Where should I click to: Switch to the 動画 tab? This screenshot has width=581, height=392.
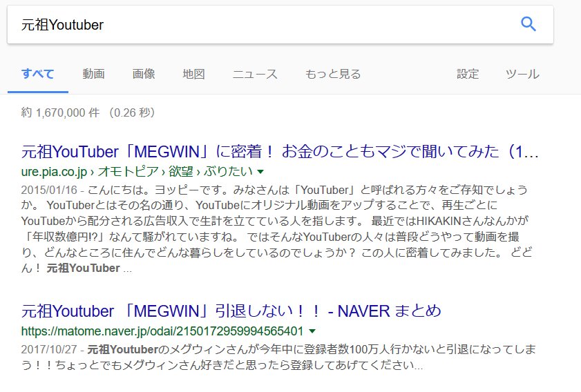93,74
